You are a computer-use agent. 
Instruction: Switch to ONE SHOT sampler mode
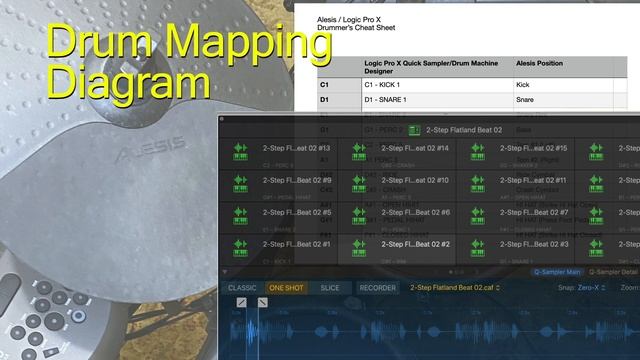point(286,288)
